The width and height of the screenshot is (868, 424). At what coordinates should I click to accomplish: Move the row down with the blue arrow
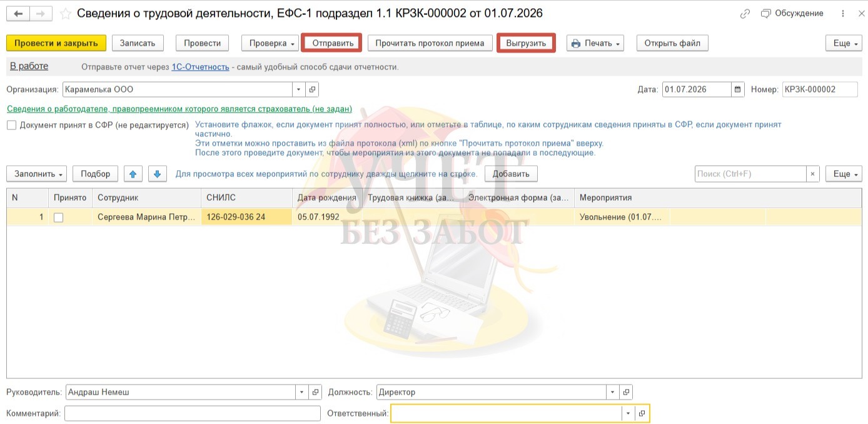(x=157, y=174)
